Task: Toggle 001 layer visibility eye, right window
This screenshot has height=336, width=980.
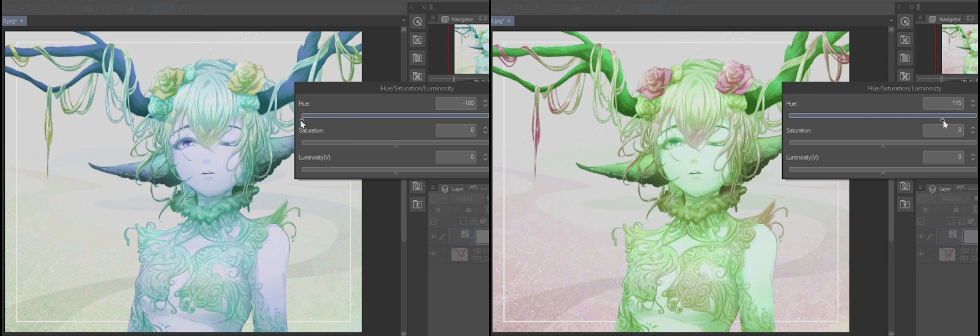Action: (x=921, y=254)
